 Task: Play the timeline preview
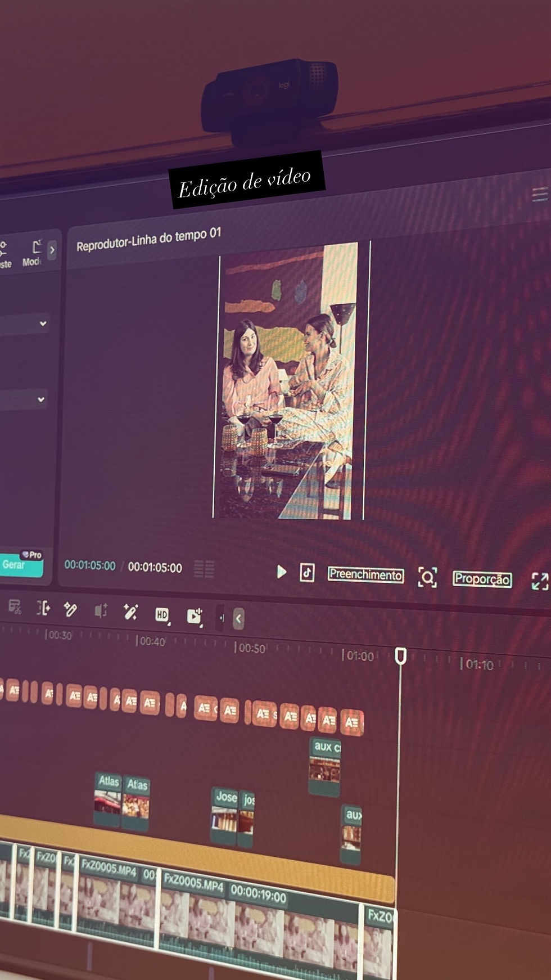point(282,572)
